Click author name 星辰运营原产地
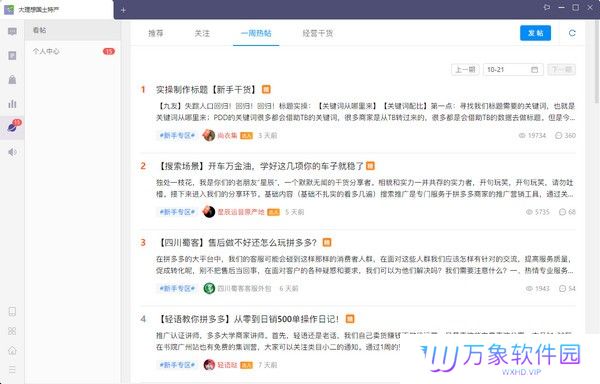Screen dimensions: 600x384 241,212
